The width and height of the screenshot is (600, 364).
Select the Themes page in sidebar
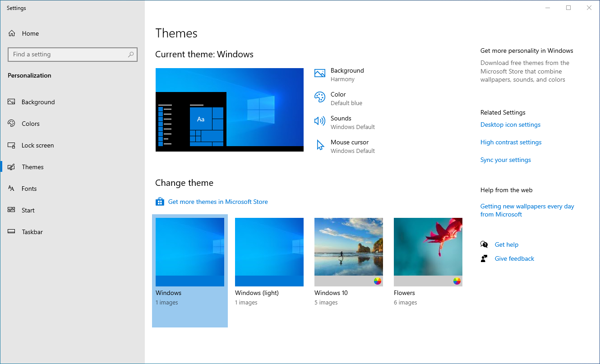[72, 167]
